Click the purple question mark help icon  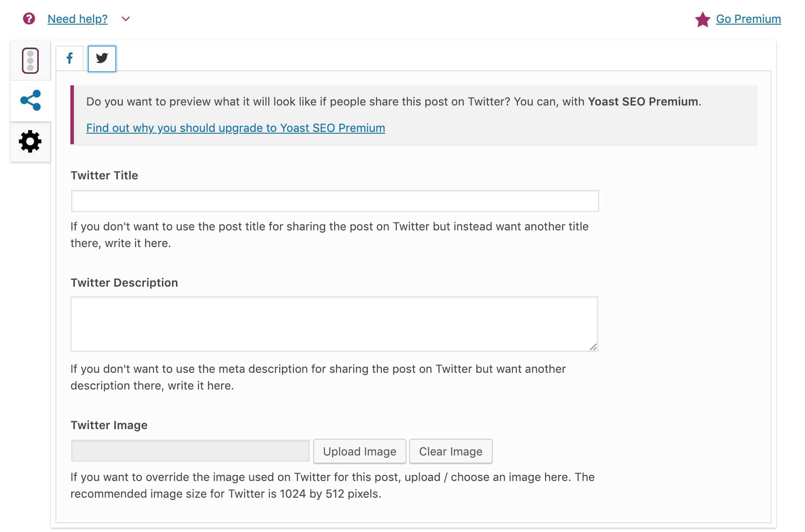pyautogui.click(x=29, y=19)
